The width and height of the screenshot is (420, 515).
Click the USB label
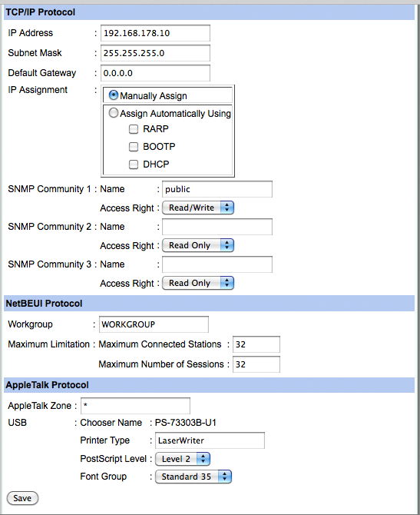[18, 423]
